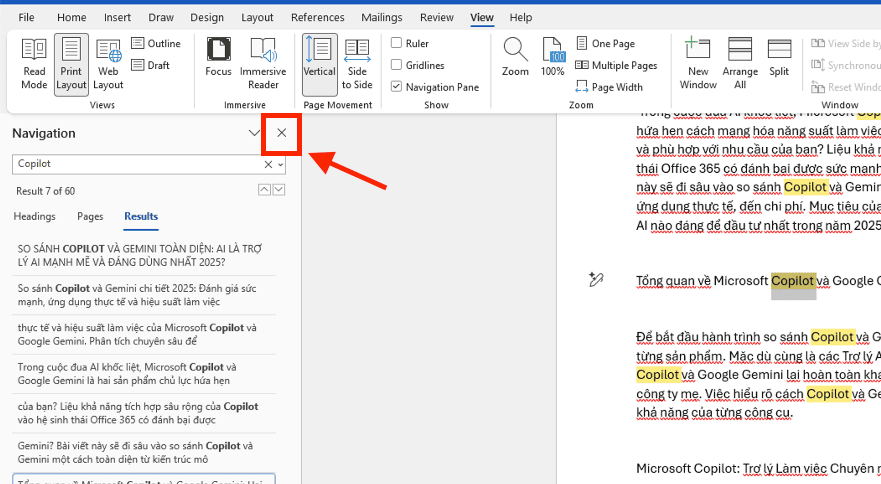Open the Help tab
The image size is (881, 484).
point(520,17)
